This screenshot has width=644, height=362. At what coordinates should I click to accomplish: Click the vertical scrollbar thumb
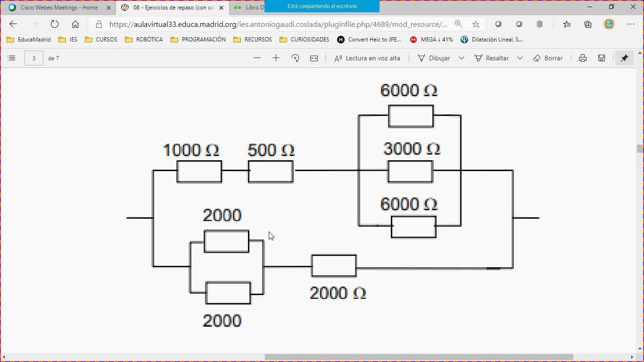point(640,149)
